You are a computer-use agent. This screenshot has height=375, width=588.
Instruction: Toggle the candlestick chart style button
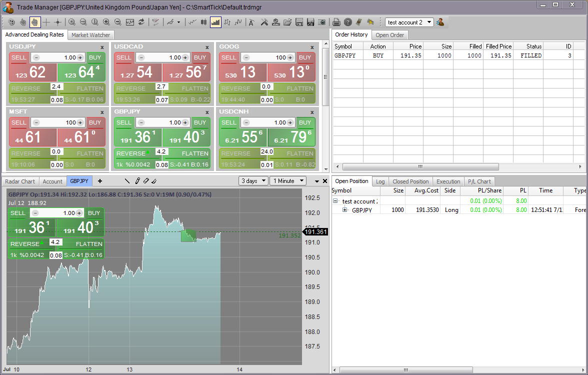click(x=203, y=22)
